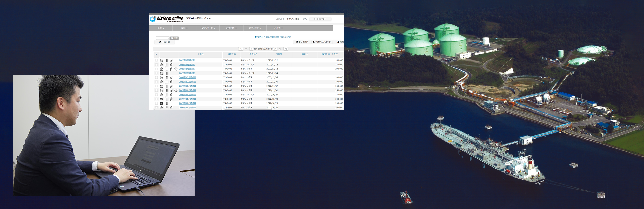Click the horizontal scrollbar under the table
Viewport: 644px width, 209px height.
(x=248, y=109)
